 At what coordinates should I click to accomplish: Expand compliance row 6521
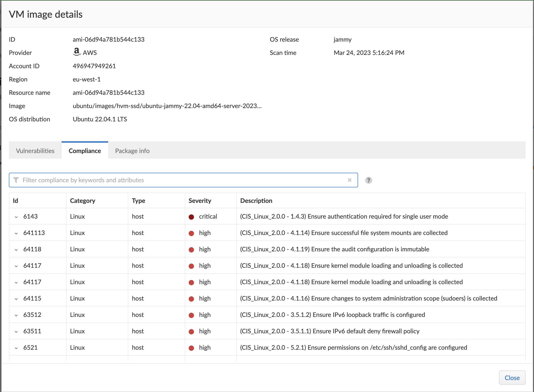point(16,348)
